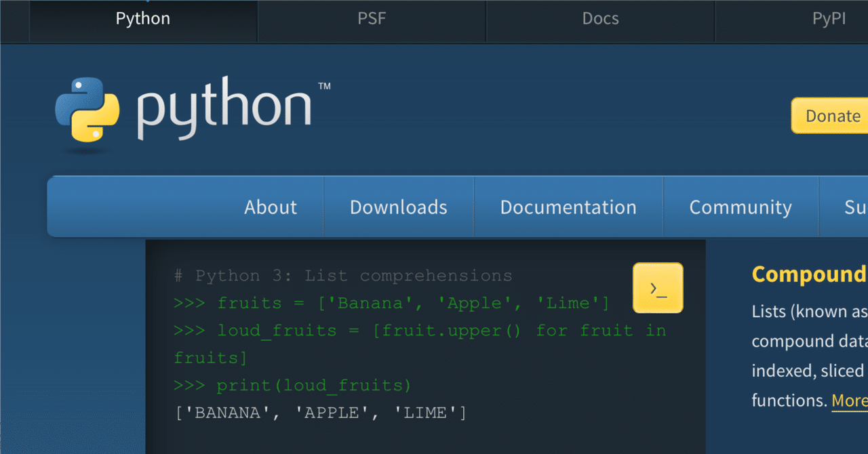
Task: Open the About menu
Action: (270, 207)
